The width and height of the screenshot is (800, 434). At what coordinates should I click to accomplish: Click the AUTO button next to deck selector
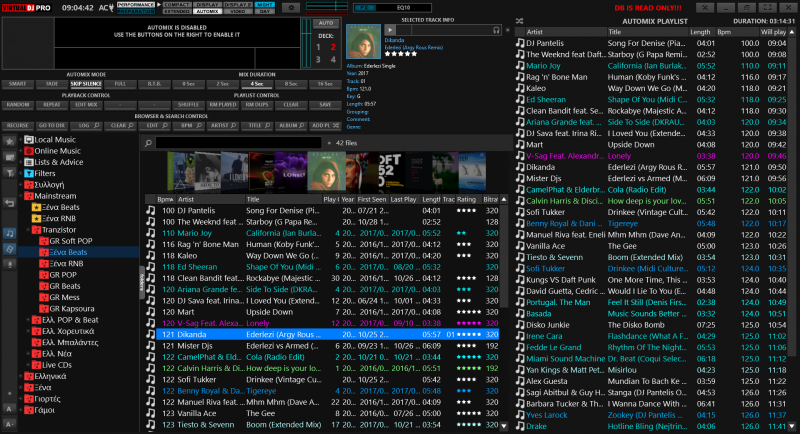tap(326, 23)
